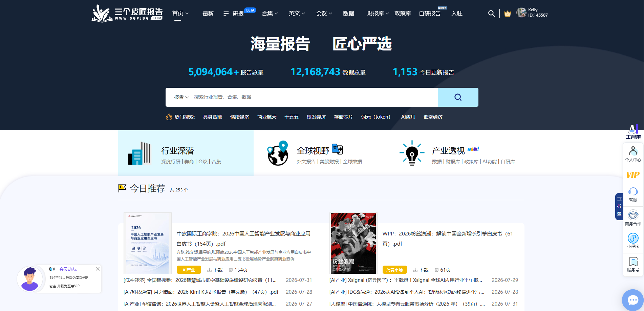Search hot keyword 存储芯片
Image resolution: width=644 pixels, height=311 pixels.
click(x=343, y=117)
